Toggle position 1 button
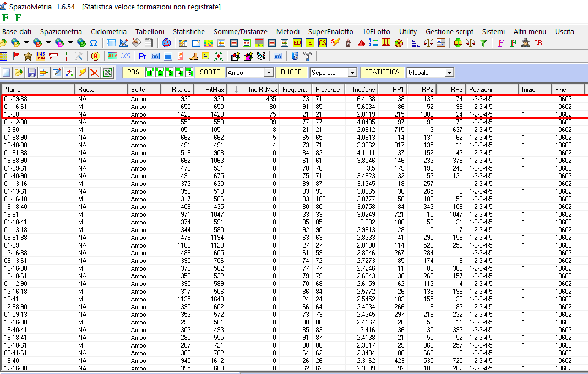This screenshot has width=588, height=374. pyautogui.click(x=150, y=73)
